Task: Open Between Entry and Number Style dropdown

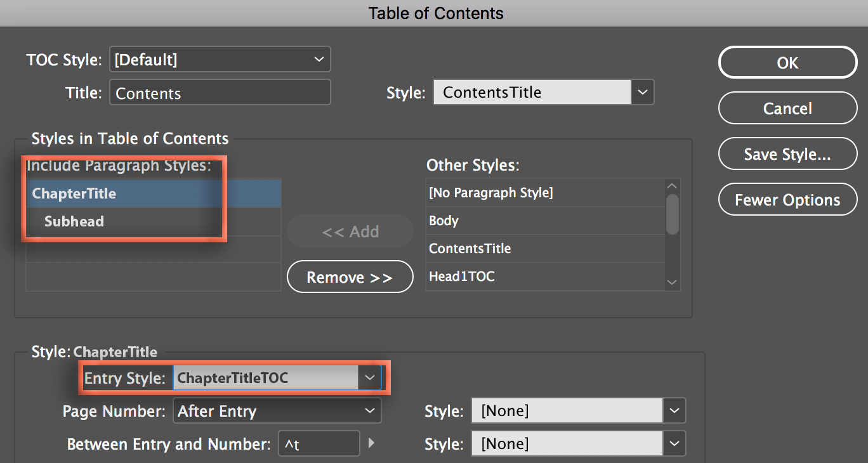Action: coord(674,443)
